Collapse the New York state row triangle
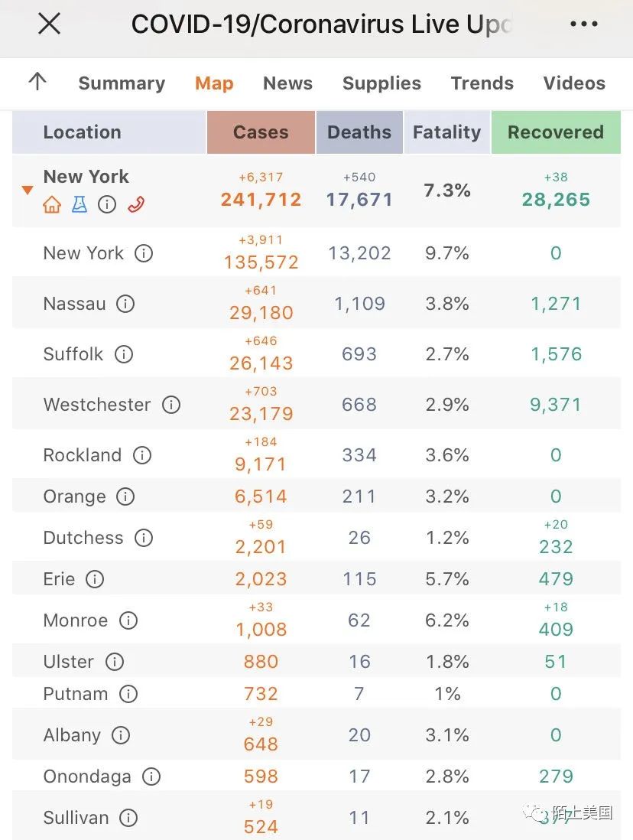Image resolution: width=633 pixels, height=840 pixels. (28, 190)
